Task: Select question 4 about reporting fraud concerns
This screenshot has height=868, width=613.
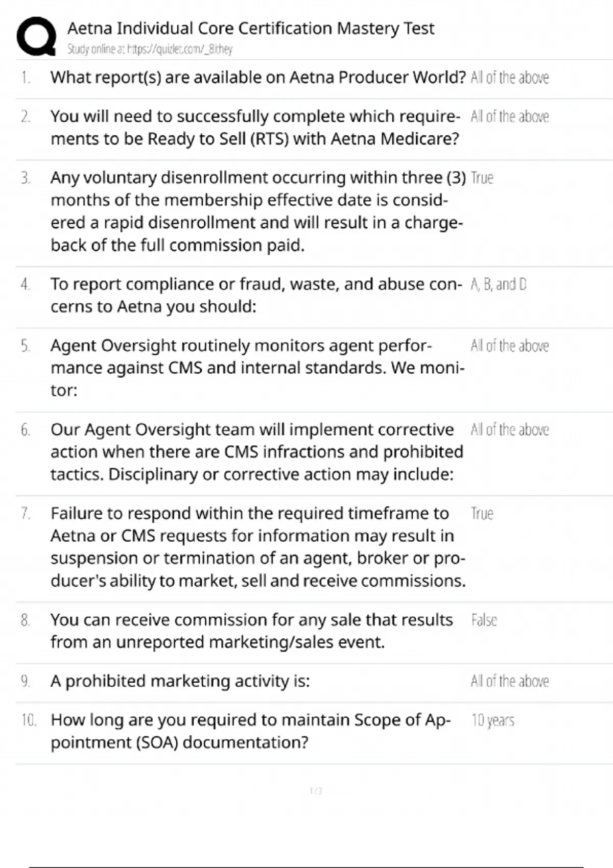Action: [255, 295]
